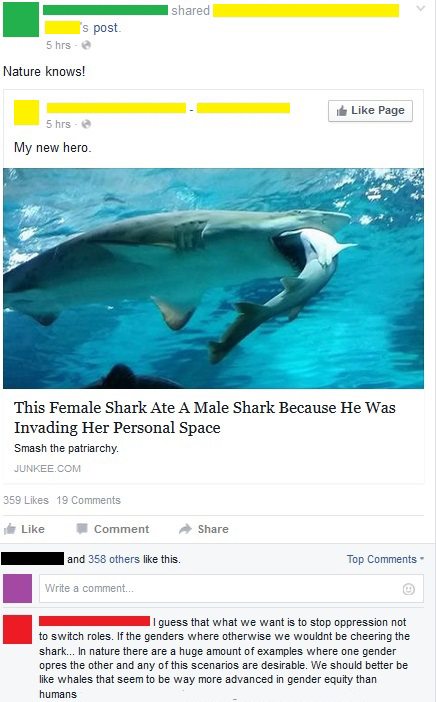436x702 pixels.
Task: Click the globe icon in the shared post header
Action: pos(86,124)
